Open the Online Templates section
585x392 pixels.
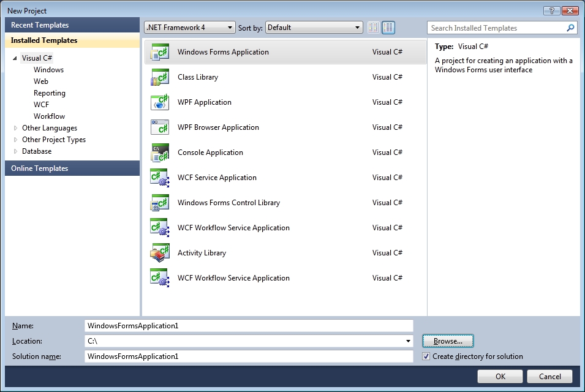[x=72, y=168]
